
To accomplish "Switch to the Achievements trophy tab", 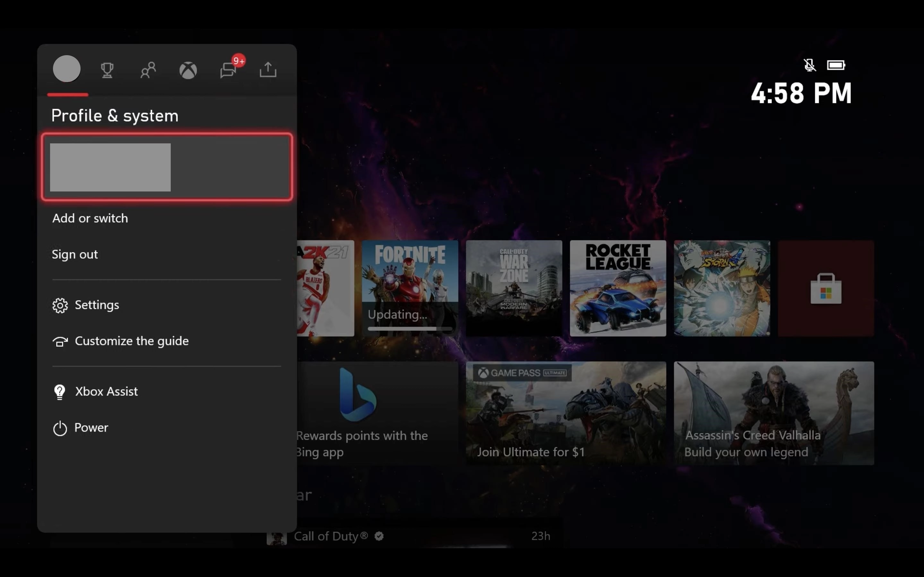I will [107, 70].
